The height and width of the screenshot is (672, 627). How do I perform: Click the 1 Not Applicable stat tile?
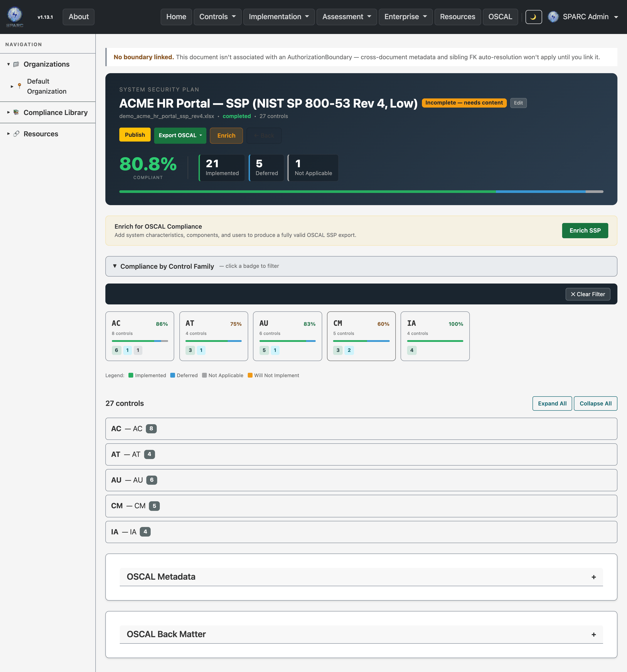(x=313, y=168)
